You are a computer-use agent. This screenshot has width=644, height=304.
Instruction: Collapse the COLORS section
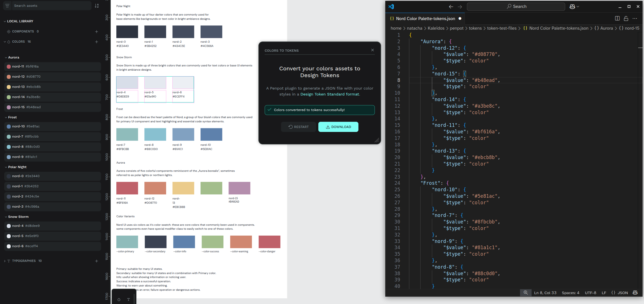click(5, 42)
